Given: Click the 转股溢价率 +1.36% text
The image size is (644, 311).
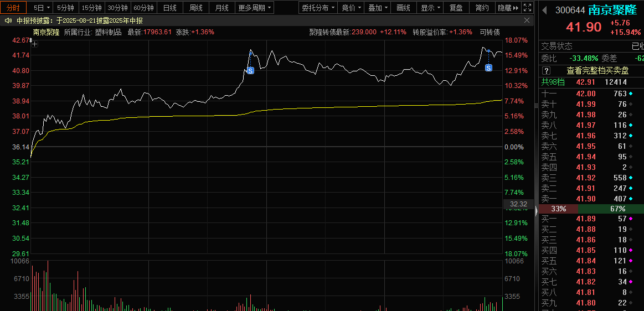Looking at the screenshot, I should coord(442,32).
